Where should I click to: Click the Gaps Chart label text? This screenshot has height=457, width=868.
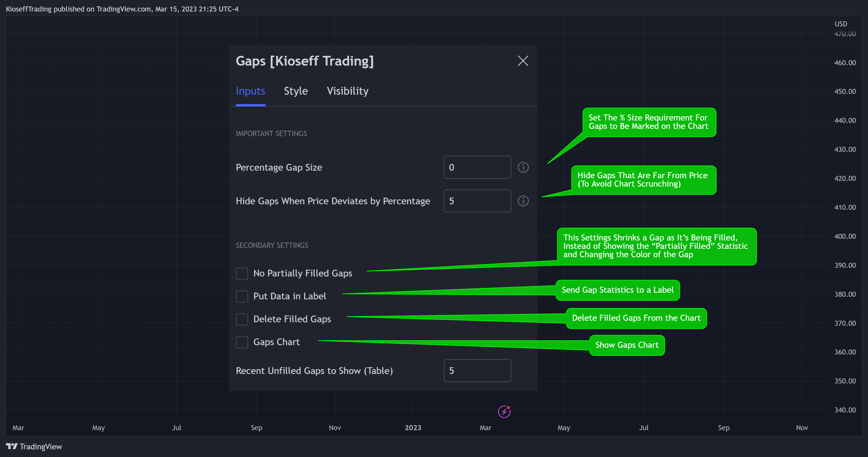click(x=276, y=342)
